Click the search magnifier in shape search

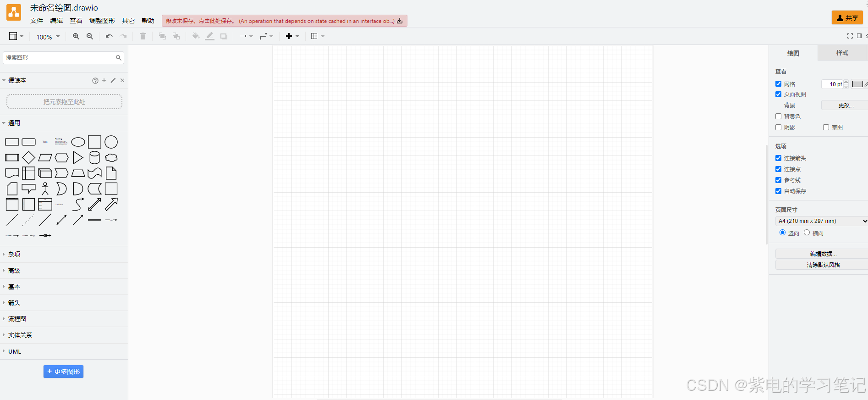tap(119, 58)
